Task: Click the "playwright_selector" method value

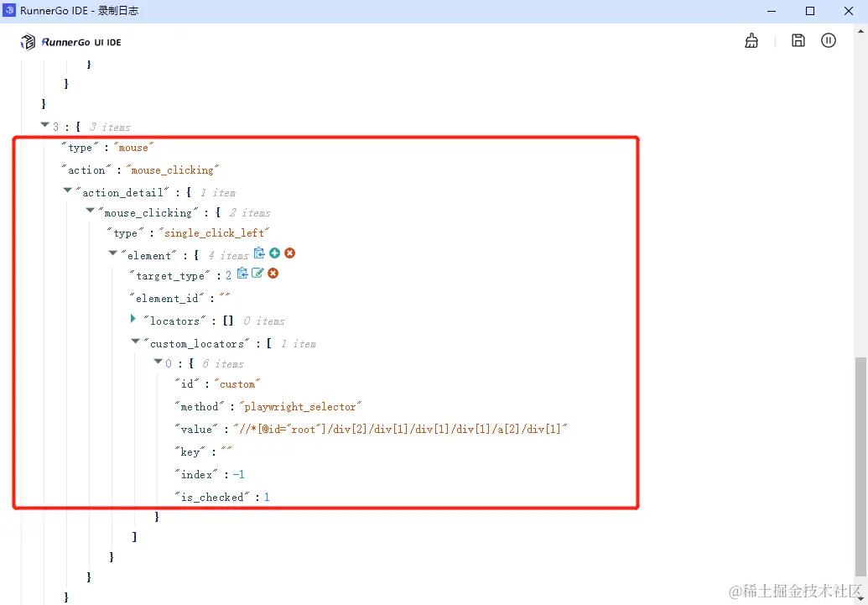Action: tap(300, 407)
